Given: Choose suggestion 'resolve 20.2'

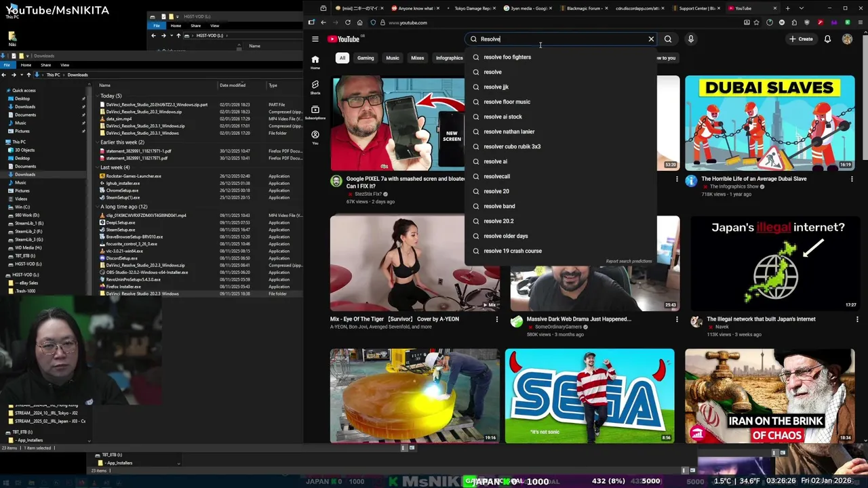Looking at the screenshot, I should coord(560,221).
